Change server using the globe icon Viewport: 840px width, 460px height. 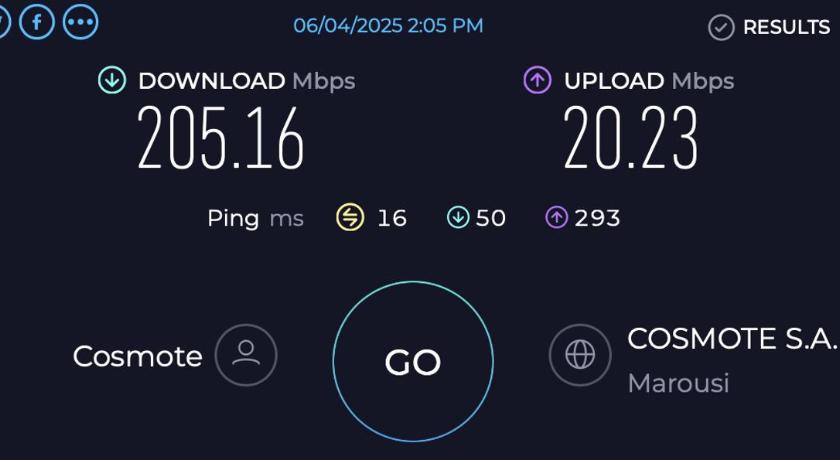(580, 355)
